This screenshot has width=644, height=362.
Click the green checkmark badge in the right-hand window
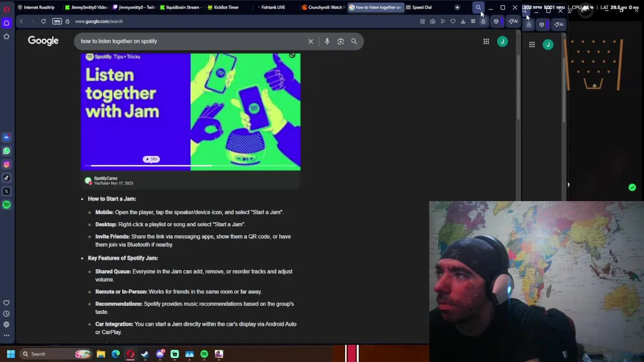[x=632, y=188]
